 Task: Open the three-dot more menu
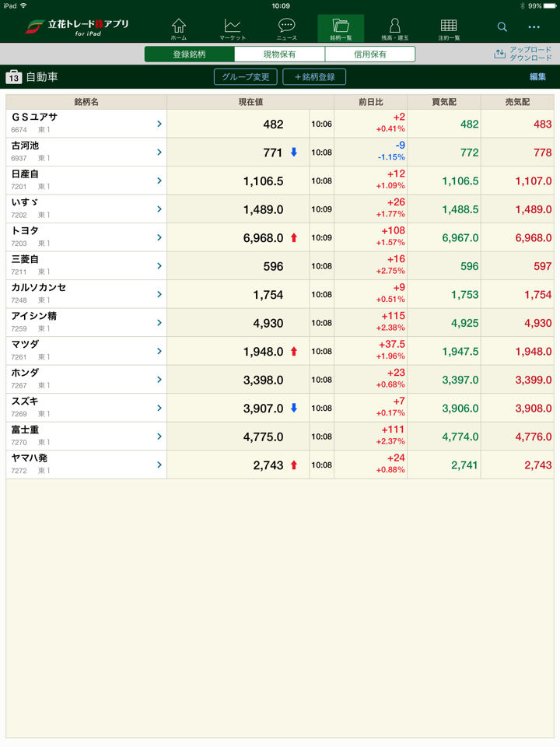[534, 27]
